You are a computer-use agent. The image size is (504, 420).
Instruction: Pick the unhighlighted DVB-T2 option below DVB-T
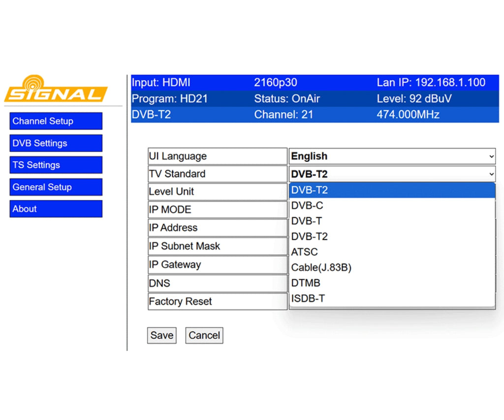coord(392,236)
